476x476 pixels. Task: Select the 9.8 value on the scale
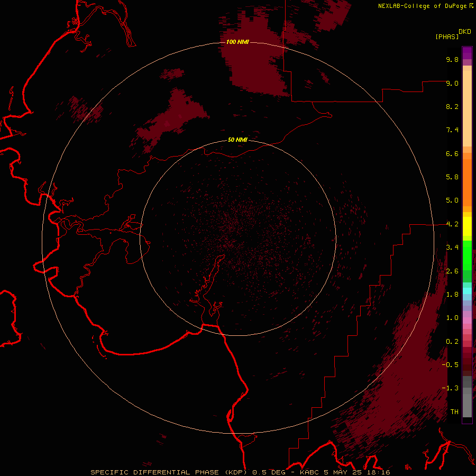(x=452, y=59)
